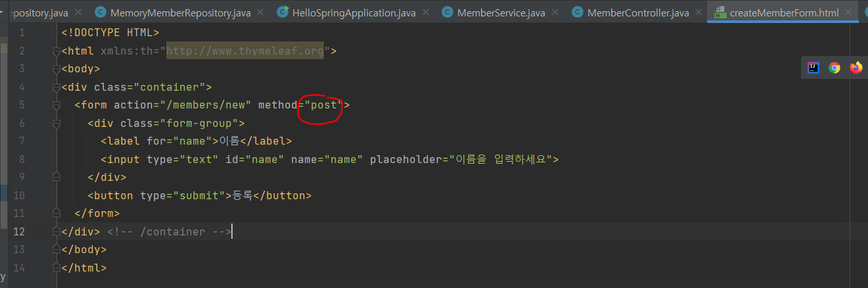
Task: Click the placeholder value 이름을 입력하세요
Action: pyautogui.click(x=500, y=159)
